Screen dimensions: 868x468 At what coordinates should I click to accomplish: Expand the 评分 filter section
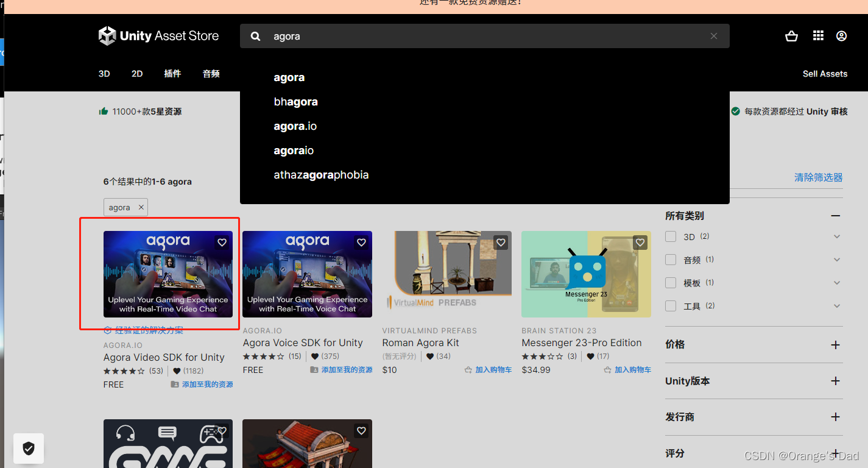(836, 453)
